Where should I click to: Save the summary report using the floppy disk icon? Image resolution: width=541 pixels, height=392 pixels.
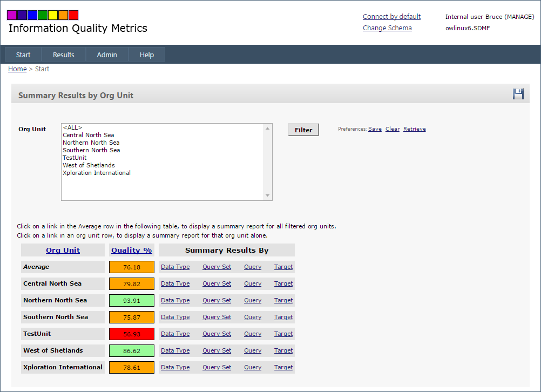tap(518, 94)
